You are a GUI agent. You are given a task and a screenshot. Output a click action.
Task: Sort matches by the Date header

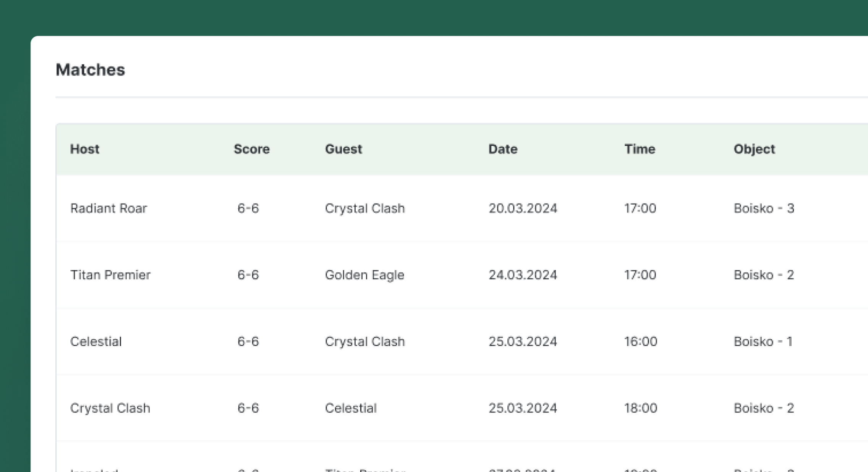click(x=502, y=149)
